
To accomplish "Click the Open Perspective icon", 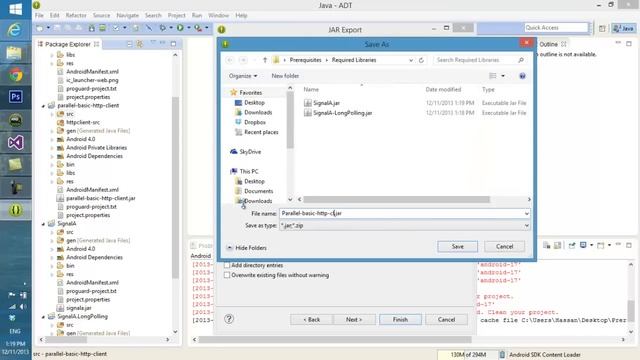I will tap(602, 28).
